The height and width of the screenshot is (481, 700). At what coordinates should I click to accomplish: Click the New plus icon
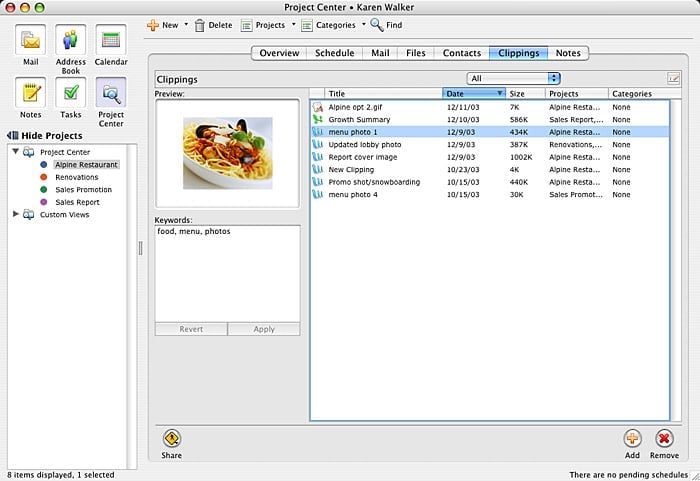[x=153, y=25]
